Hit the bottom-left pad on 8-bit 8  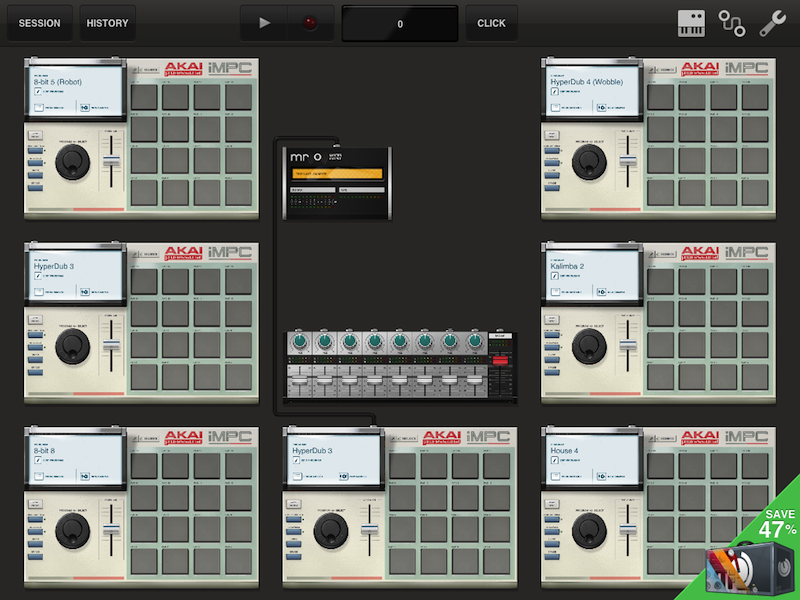pos(144,562)
